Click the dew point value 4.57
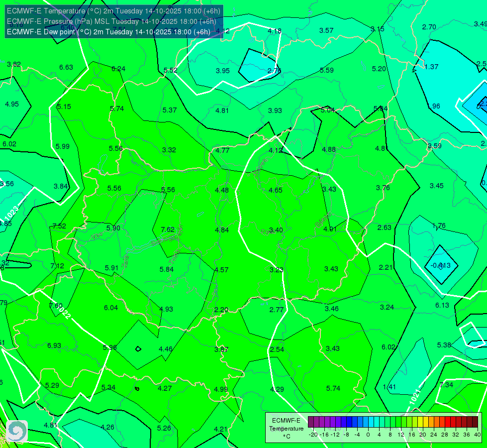This screenshot has height=448, width=487. 221,270
